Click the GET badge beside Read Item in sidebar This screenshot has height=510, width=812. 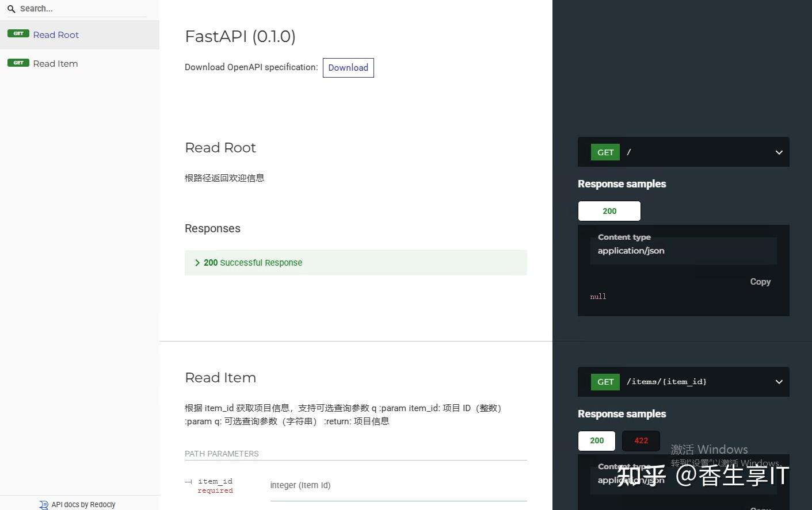click(18, 63)
